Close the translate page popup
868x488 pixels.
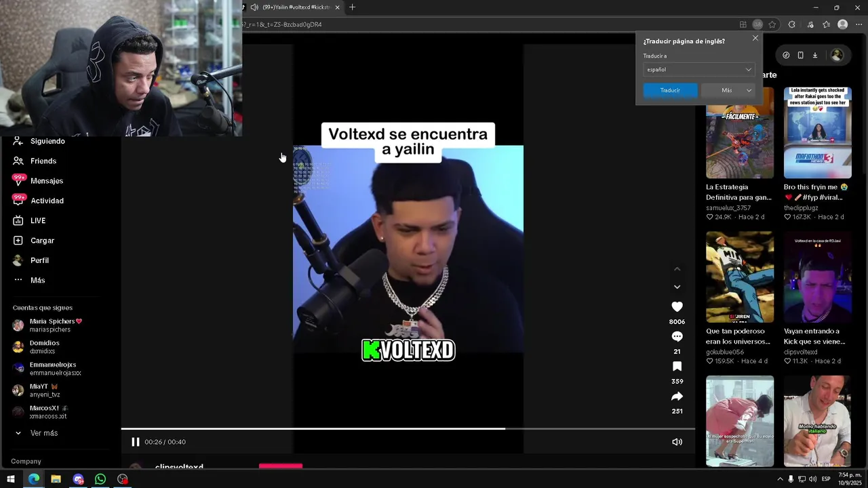[755, 38]
